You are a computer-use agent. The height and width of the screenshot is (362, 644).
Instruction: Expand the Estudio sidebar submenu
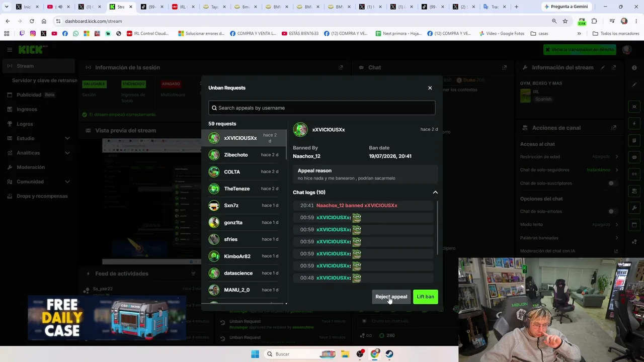67,138
